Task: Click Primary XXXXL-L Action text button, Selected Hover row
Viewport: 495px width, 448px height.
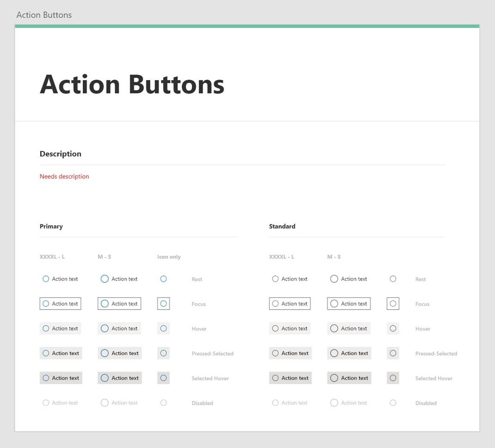Action: (61, 378)
